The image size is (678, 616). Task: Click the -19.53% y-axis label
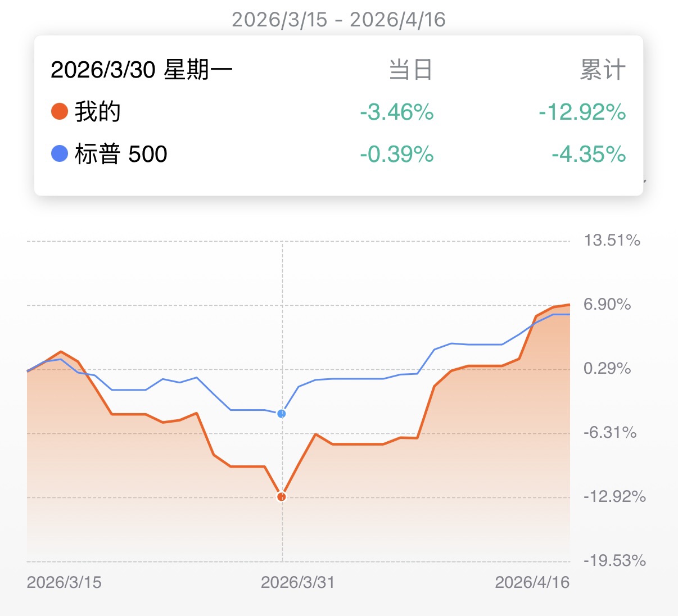pyautogui.click(x=614, y=561)
